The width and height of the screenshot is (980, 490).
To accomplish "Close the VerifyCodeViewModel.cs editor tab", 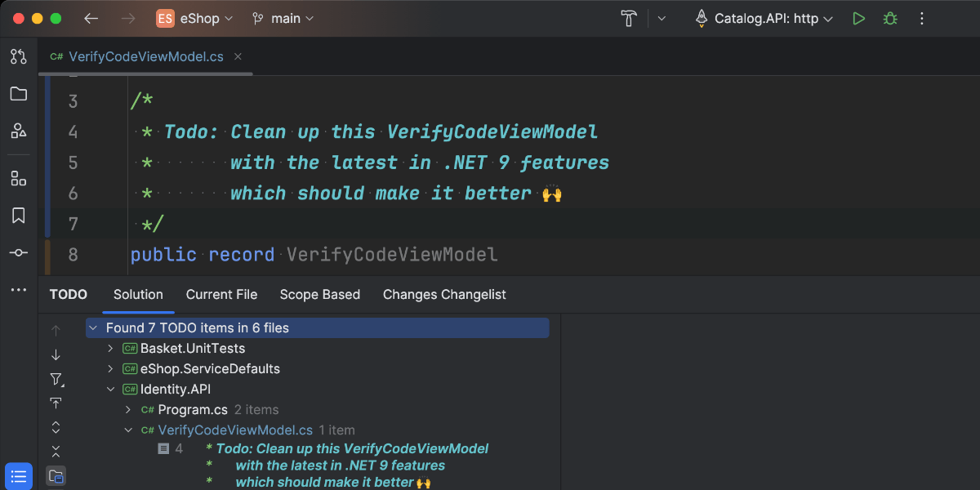I will 238,56.
